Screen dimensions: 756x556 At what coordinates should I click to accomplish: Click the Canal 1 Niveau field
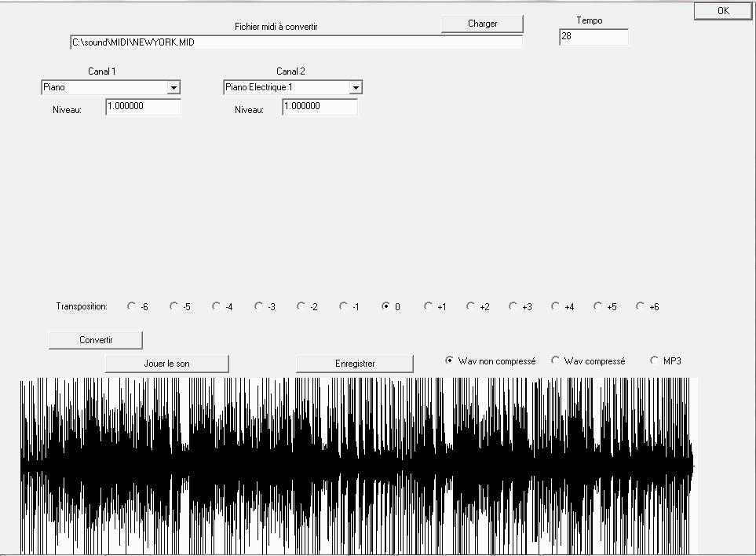pyautogui.click(x=143, y=107)
